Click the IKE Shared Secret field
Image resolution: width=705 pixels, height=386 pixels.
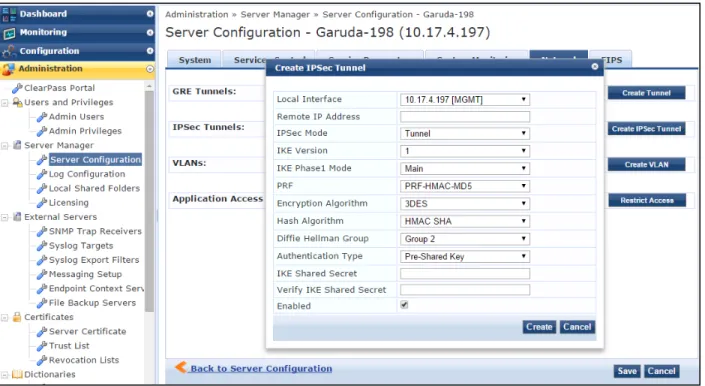pyautogui.click(x=465, y=273)
